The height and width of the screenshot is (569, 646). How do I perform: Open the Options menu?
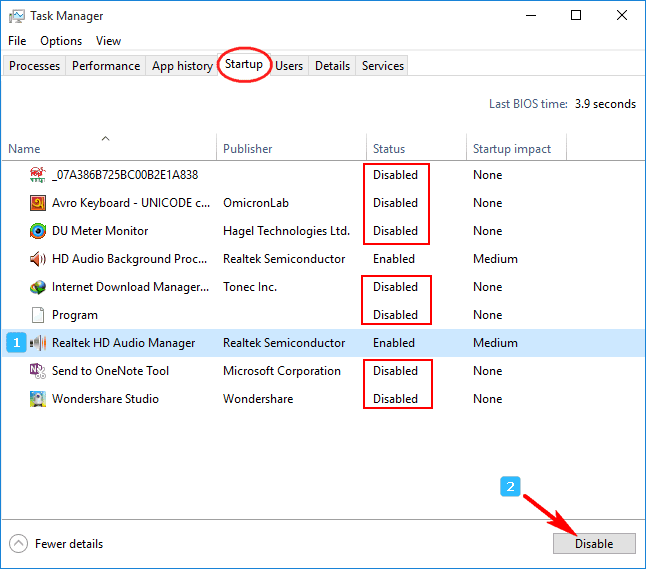tap(61, 41)
